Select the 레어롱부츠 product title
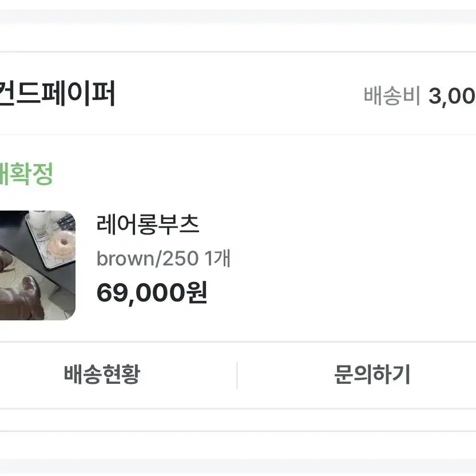This screenshot has height=476, width=476. click(x=148, y=225)
